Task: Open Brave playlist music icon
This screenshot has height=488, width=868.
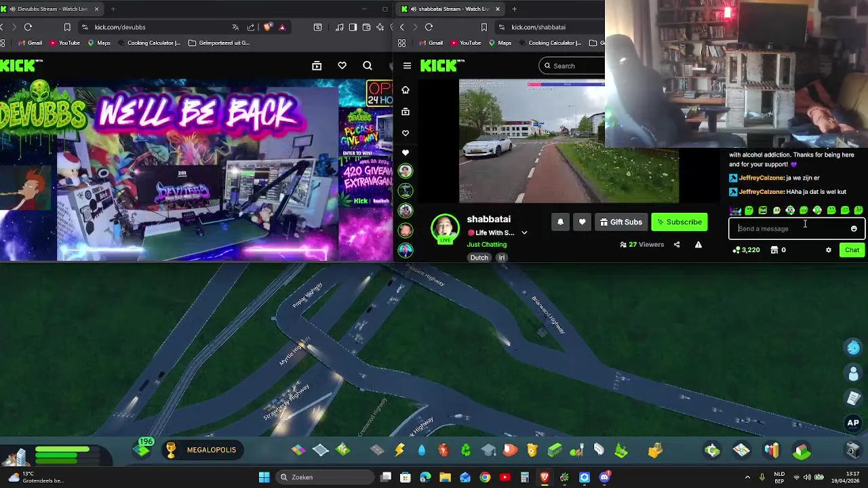Action: [339, 27]
